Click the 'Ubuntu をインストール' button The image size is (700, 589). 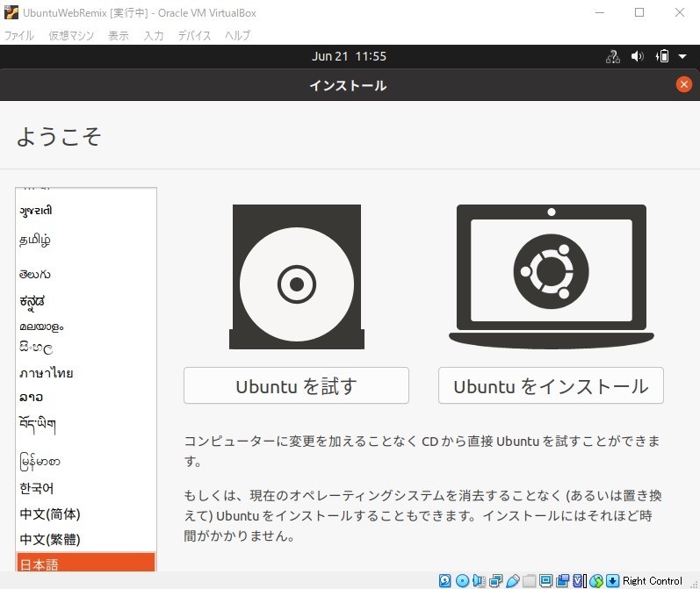click(551, 385)
